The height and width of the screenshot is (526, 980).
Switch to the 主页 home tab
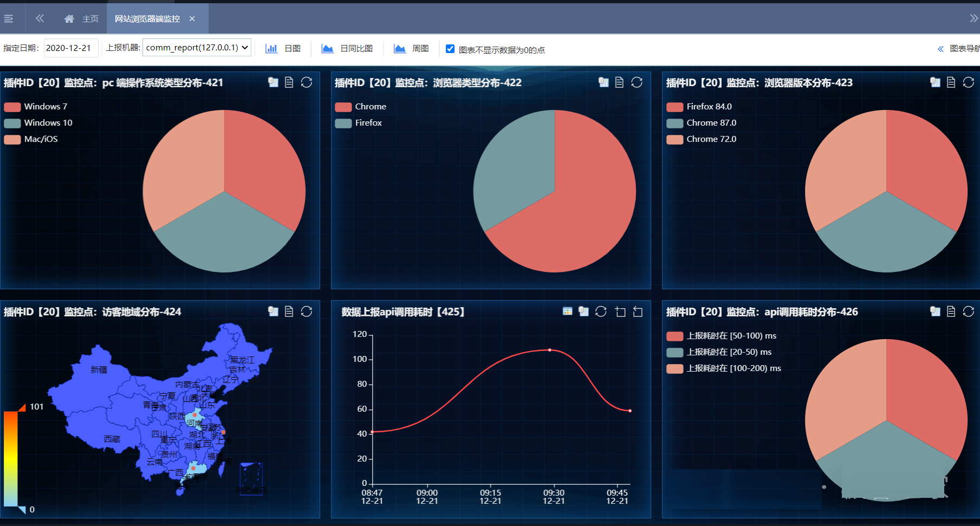(x=82, y=19)
